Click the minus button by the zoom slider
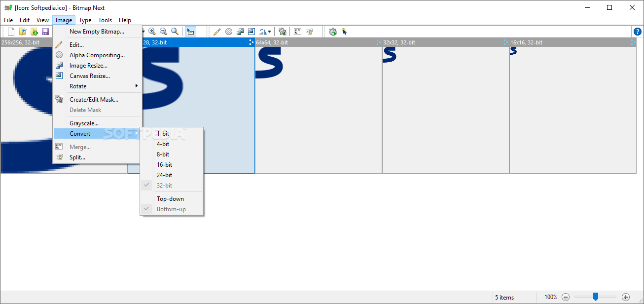The width and height of the screenshot is (644, 304). coord(566,297)
